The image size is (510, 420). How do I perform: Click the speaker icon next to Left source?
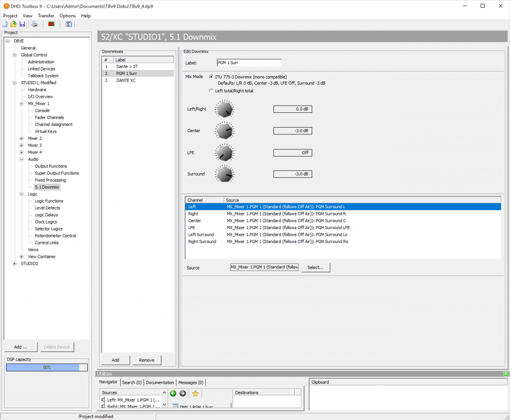[103, 400]
